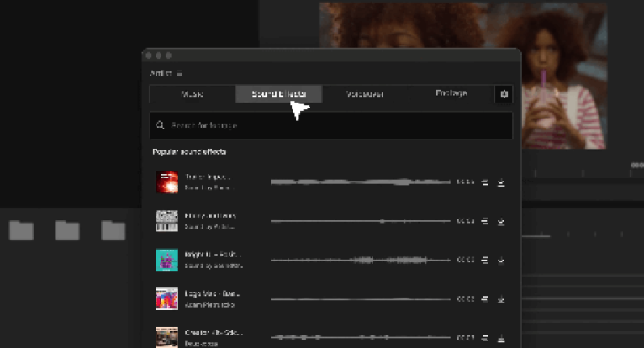The height and width of the screenshot is (348, 644).
Task: Click the waveform of the first sound effect
Action: pyautogui.click(x=360, y=182)
